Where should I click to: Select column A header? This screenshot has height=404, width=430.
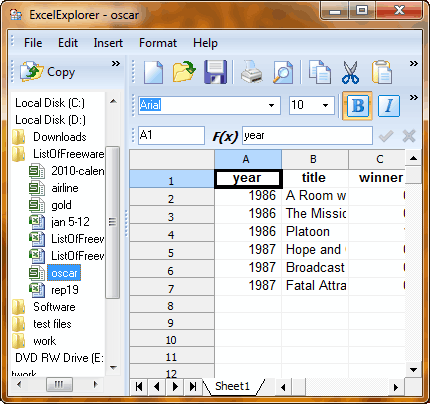click(248, 159)
